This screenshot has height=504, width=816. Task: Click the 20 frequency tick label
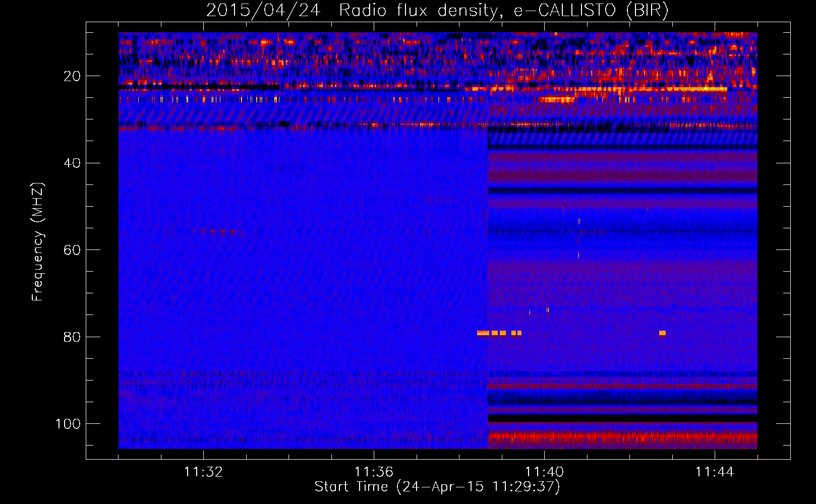pos(72,76)
